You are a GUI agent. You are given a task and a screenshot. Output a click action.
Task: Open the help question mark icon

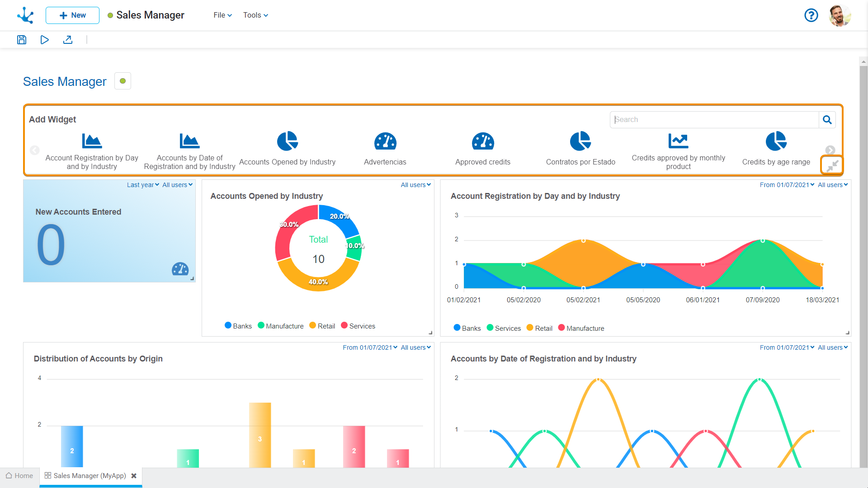coord(811,15)
